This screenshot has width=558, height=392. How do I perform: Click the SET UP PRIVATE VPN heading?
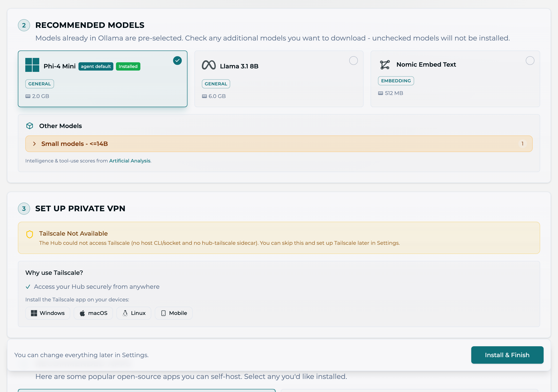80,209
